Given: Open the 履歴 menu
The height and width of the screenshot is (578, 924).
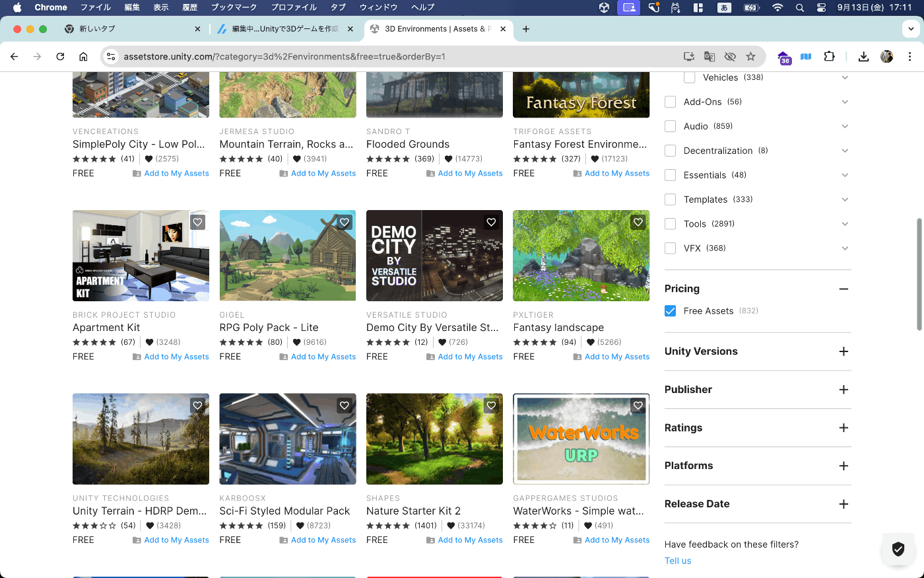Looking at the screenshot, I should [x=189, y=8].
